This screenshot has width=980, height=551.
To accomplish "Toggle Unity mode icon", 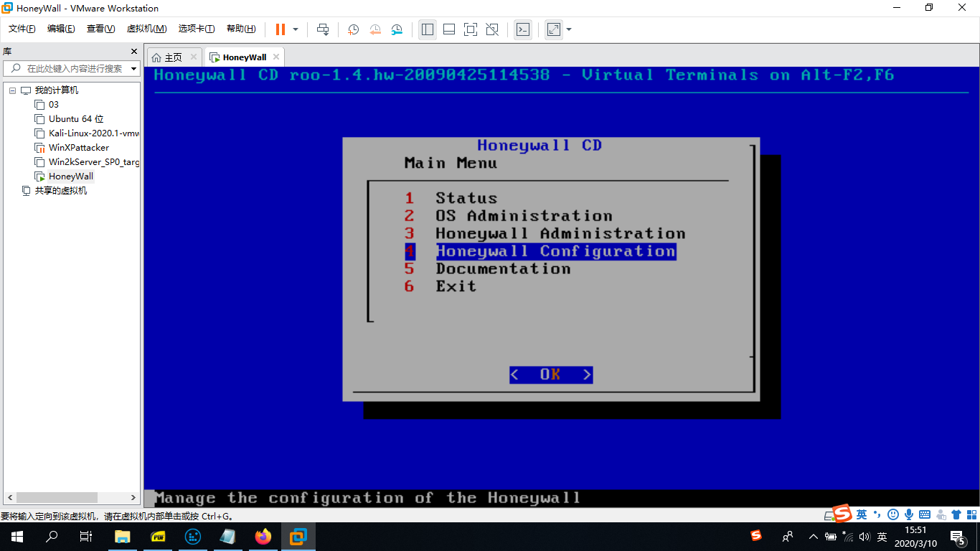I will [x=492, y=29].
